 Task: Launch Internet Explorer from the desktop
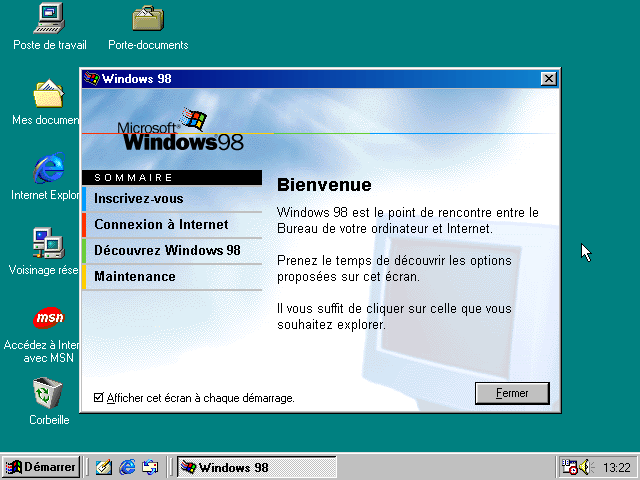click(48, 168)
